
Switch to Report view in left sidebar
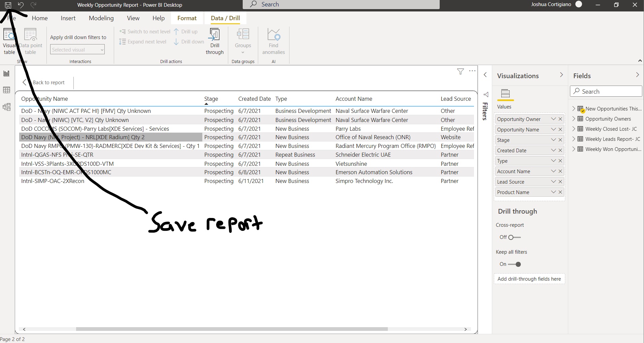6,73
